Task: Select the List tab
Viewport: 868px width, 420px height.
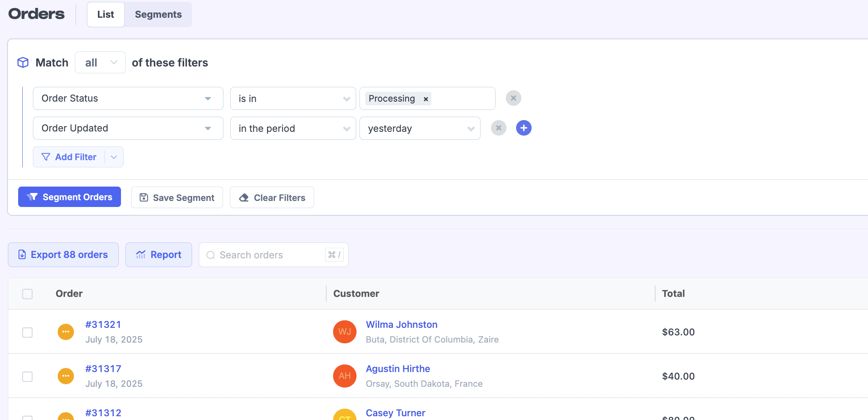Action: (x=105, y=14)
